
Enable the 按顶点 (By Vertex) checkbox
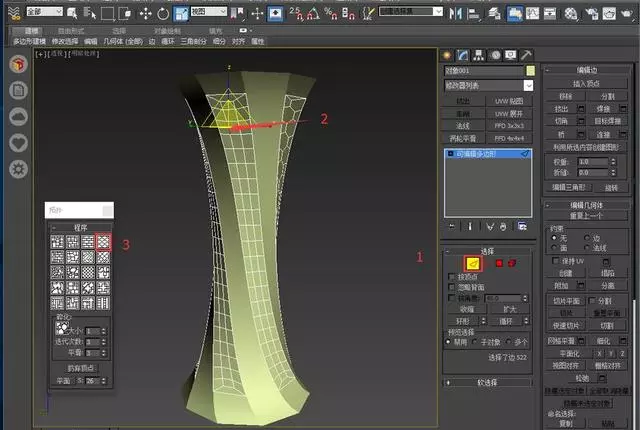pos(452,275)
